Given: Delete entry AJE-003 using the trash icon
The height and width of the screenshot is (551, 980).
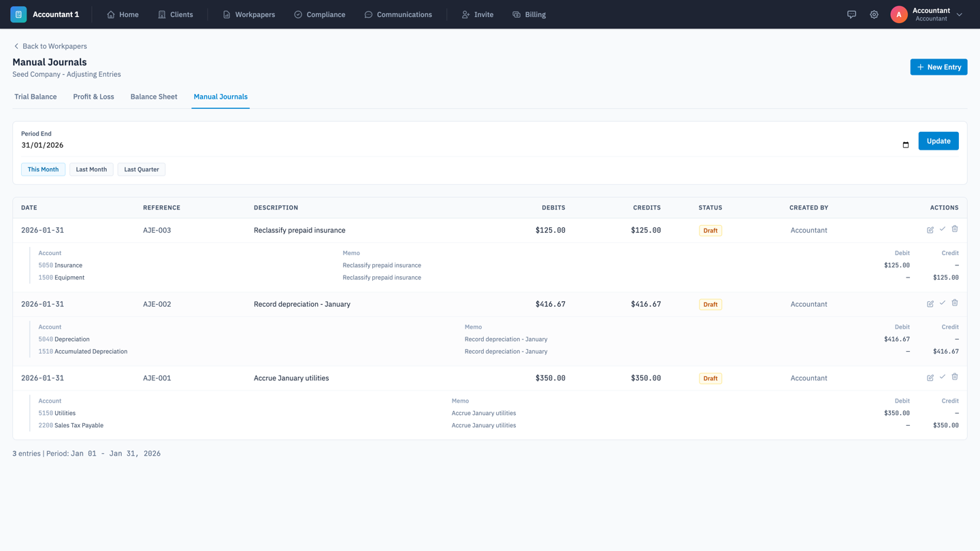Looking at the screenshot, I should pyautogui.click(x=955, y=229).
